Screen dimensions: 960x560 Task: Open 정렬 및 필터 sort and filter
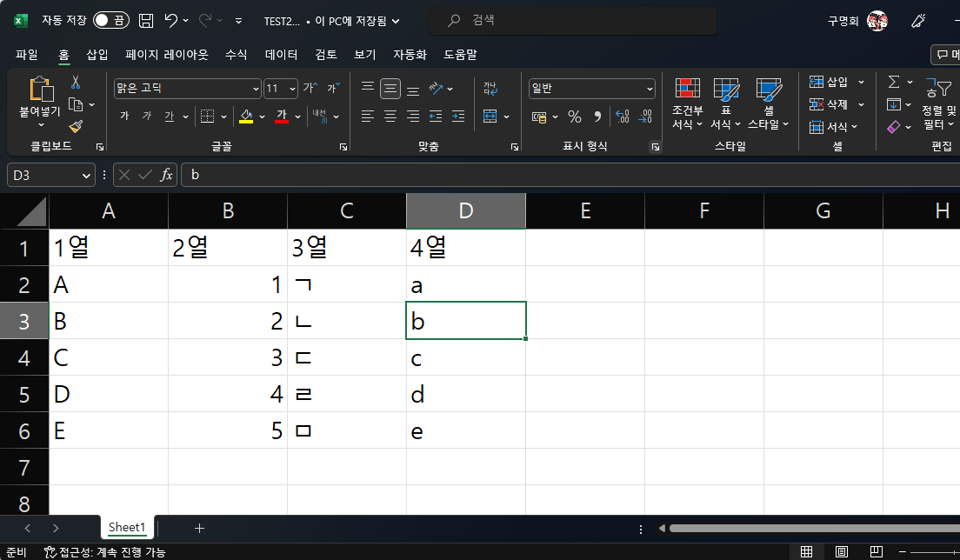click(938, 103)
